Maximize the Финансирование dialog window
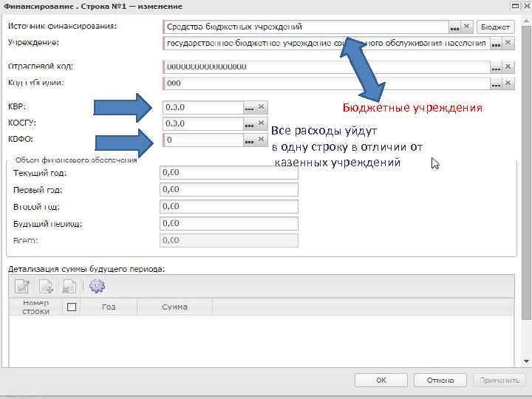The height and width of the screenshot is (399, 532). click(x=515, y=6)
